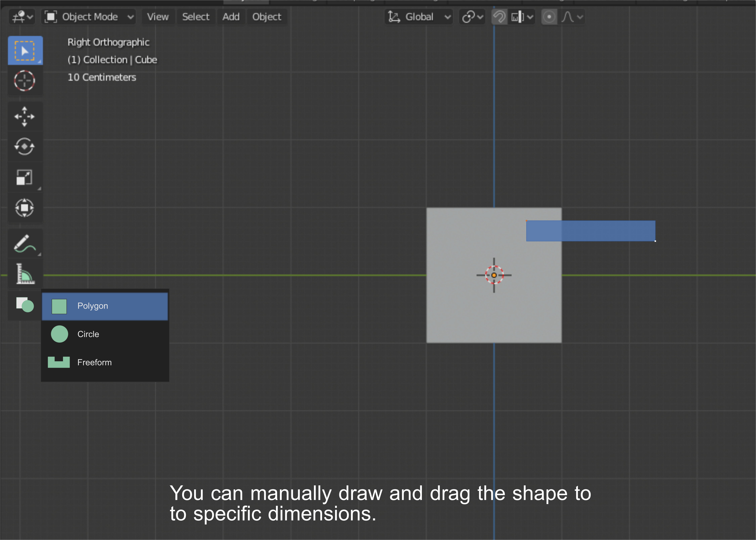Screen dimensions: 756x540
Task: Open the Global transform orientation dropdown
Action: (419, 17)
